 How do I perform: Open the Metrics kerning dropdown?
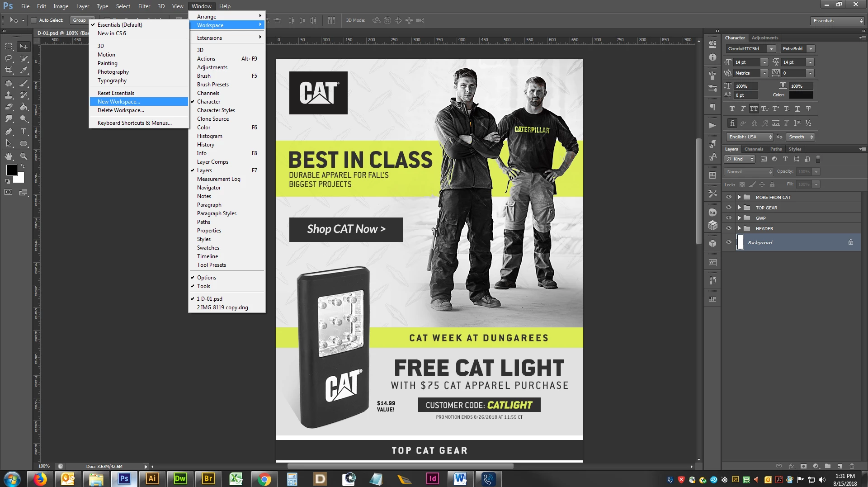coord(764,73)
